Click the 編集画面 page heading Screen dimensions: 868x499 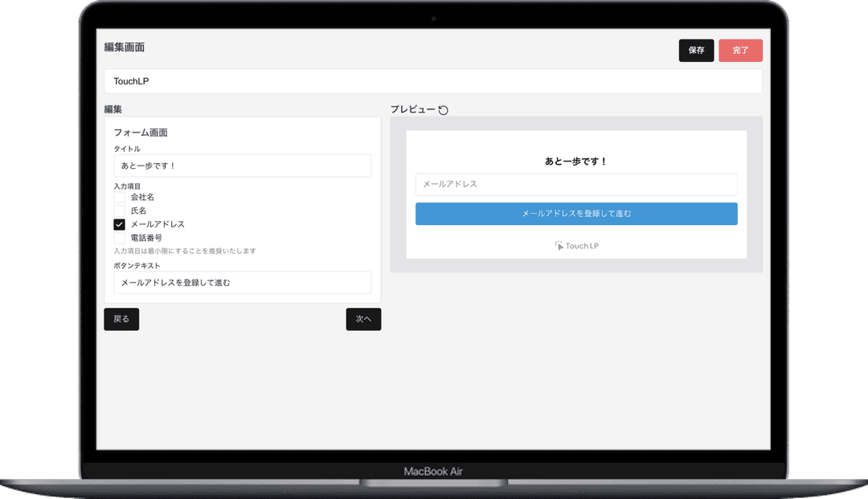[125, 47]
